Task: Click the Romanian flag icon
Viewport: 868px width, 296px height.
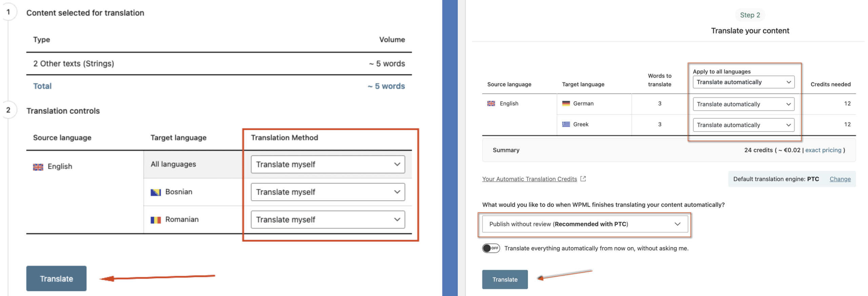Action: click(155, 220)
